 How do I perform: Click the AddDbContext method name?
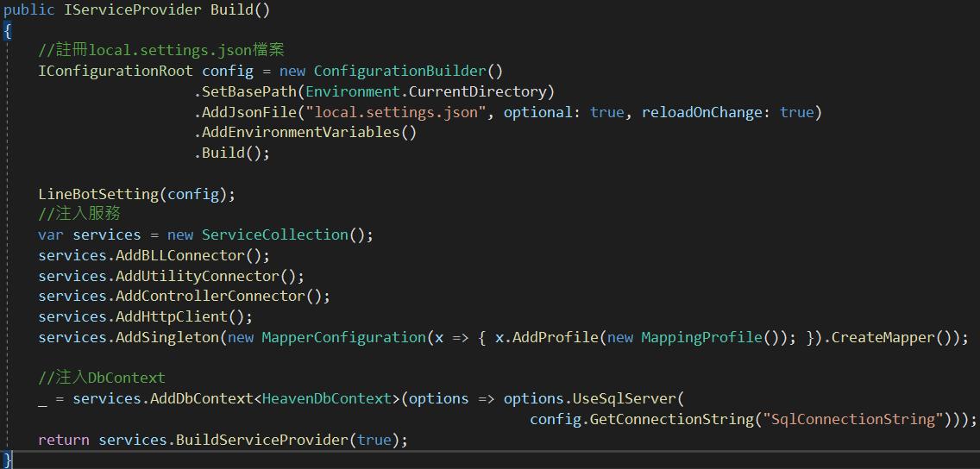pos(201,398)
